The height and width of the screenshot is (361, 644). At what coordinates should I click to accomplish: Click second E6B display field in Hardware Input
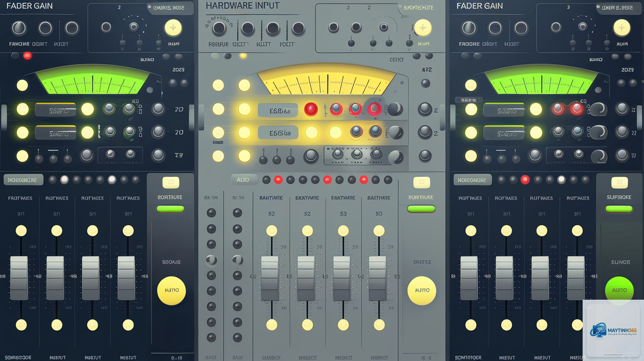coord(278,132)
